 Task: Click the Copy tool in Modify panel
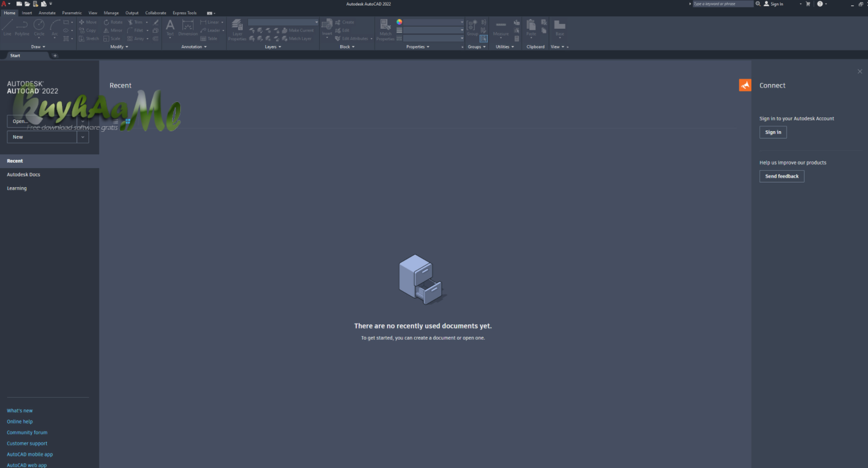pos(88,30)
